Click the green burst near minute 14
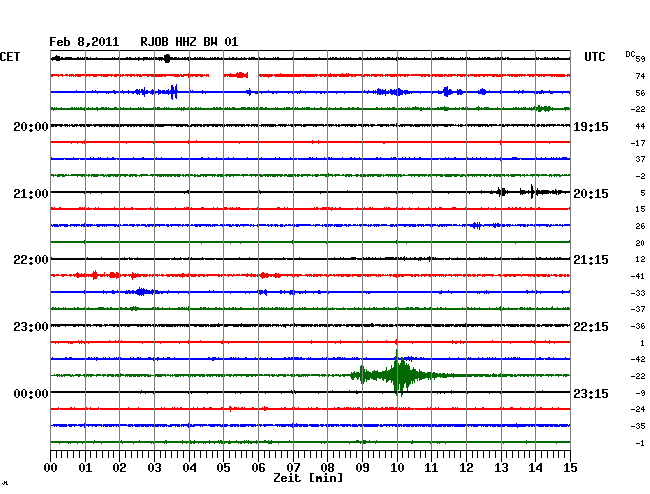 coord(543,109)
